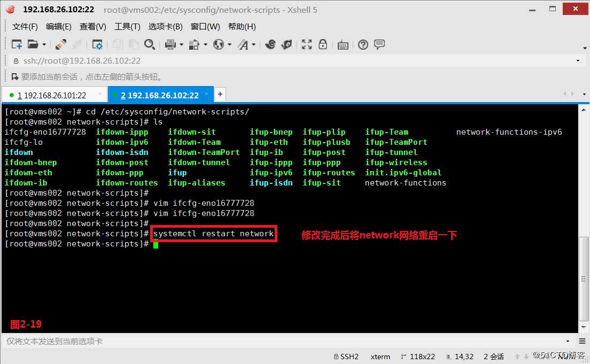Image resolution: width=590 pixels, height=364 pixels.
Task: Open the 查看(V) menu
Action: tap(92, 27)
